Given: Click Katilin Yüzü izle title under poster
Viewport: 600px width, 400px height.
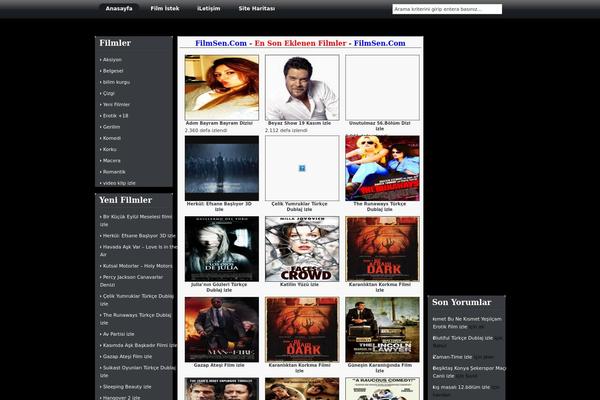Looking at the screenshot, I should pyautogui.click(x=299, y=284).
